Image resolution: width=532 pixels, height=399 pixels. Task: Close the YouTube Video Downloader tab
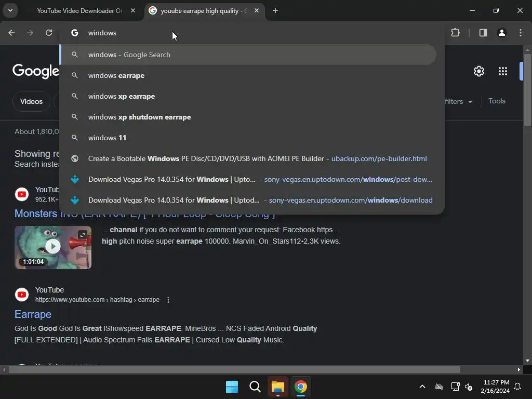133,10
